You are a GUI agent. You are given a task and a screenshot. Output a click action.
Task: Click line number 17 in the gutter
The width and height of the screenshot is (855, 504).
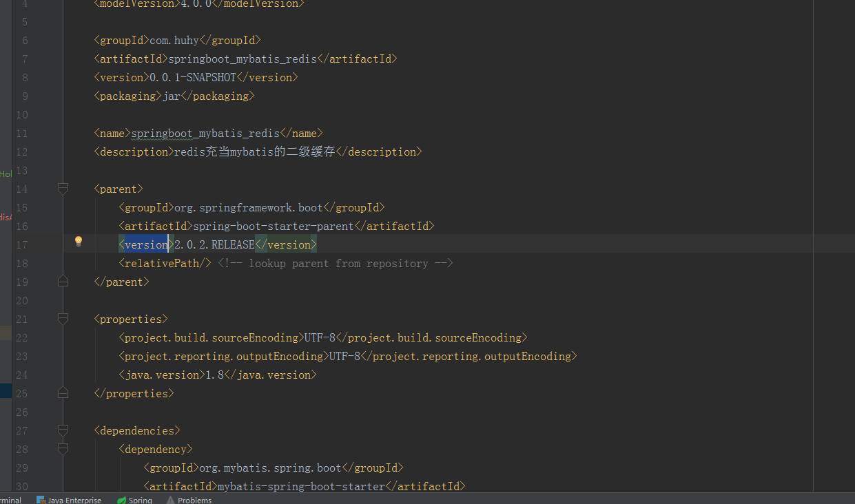[x=21, y=244]
